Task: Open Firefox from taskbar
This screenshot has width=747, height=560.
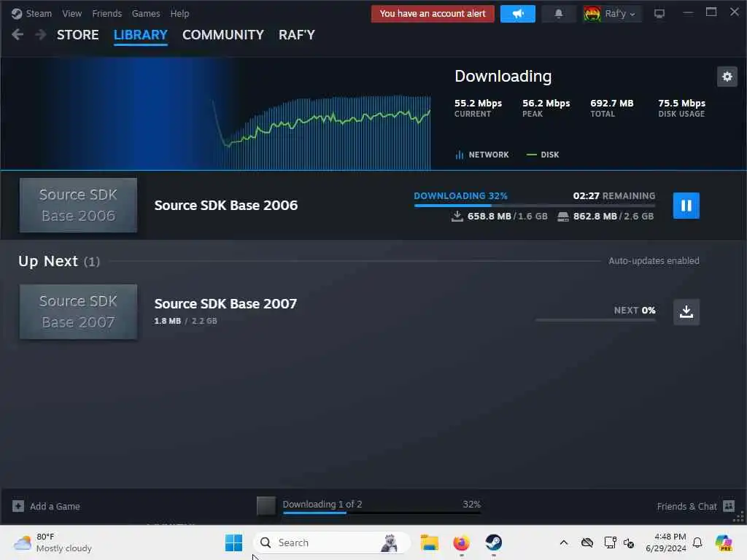Action: [x=461, y=542]
